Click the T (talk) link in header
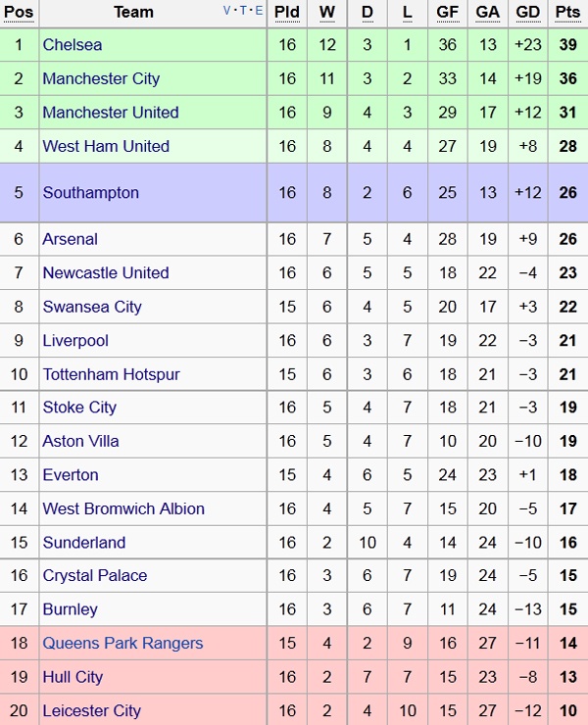This screenshot has height=725, width=588. (x=243, y=11)
